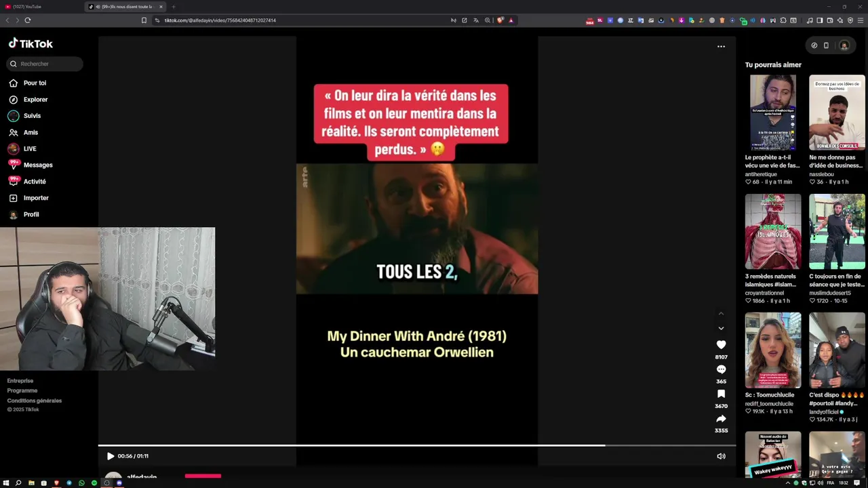
Task: Open a new browser tab
Action: [x=173, y=7]
